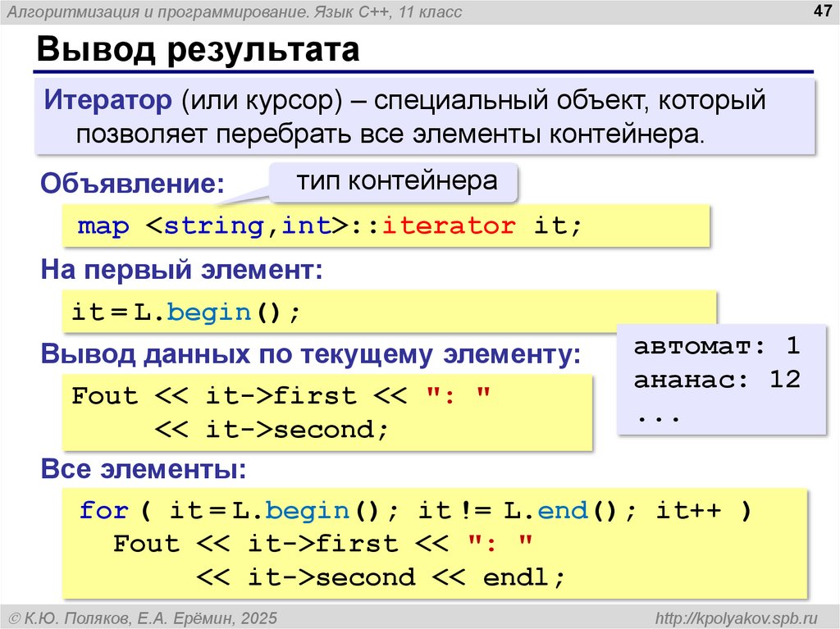Select the slide title "Вывод результата"

pos(197,50)
